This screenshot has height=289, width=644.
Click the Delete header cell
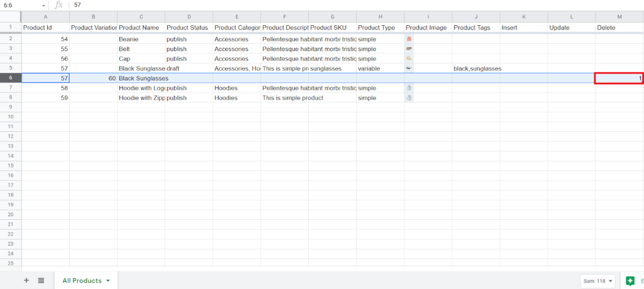(619, 28)
